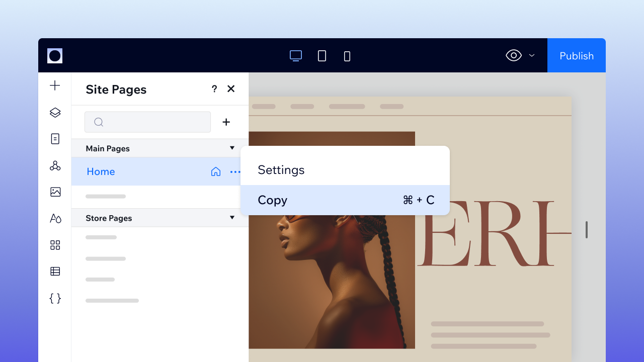Viewport: 644px width, 362px height.
Task: Open Home page more actions menu
Action: click(235, 171)
